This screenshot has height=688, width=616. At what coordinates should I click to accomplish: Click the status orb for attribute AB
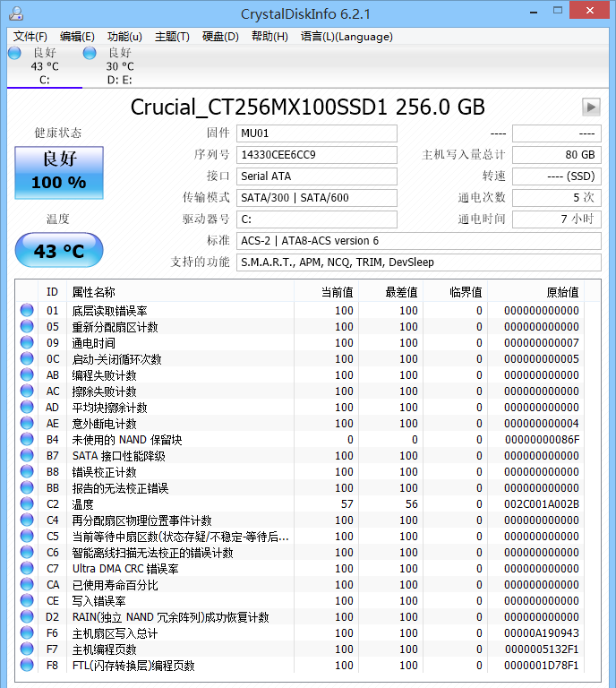coord(27,374)
